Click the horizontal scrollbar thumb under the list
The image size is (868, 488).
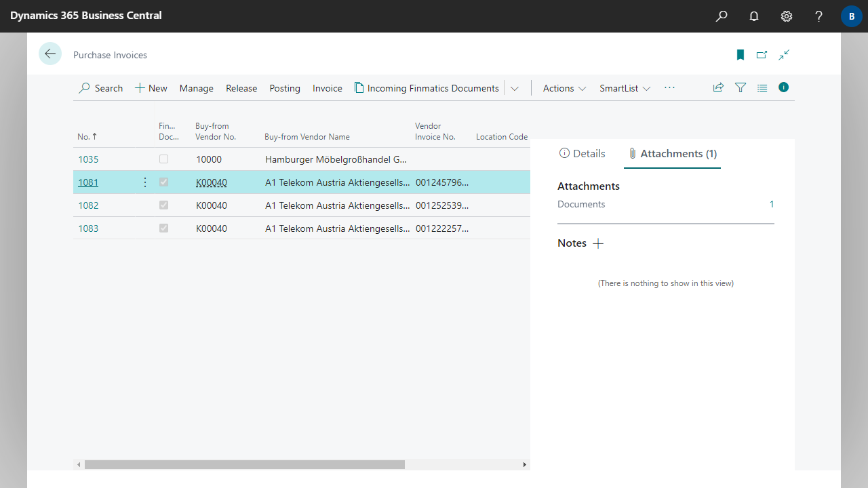[x=244, y=465]
